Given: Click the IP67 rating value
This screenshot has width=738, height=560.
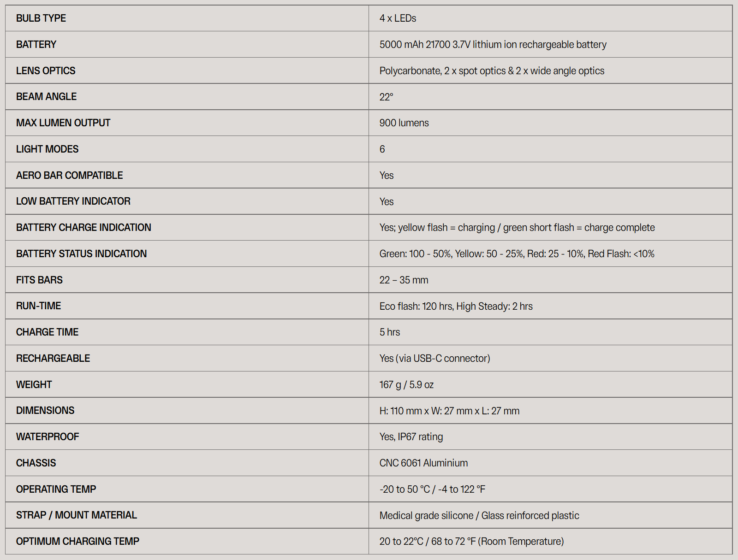Looking at the screenshot, I should 411,437.
